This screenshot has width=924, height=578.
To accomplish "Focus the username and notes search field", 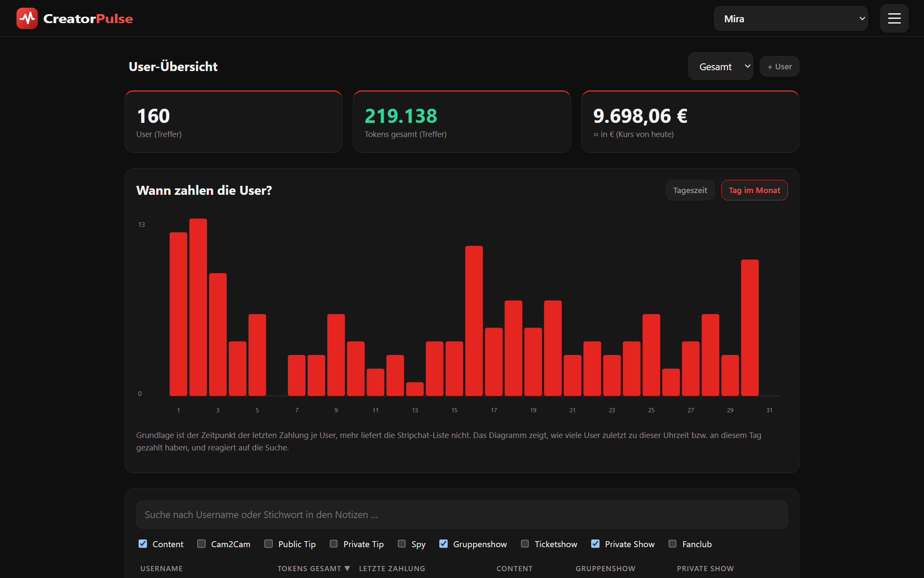I will click(x=462, y=515).
